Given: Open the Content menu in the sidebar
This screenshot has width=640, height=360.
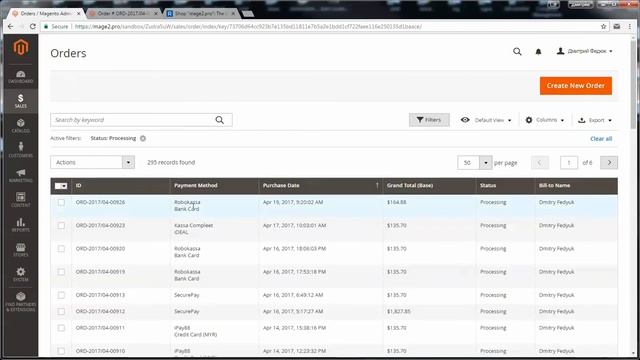Looking at the screenshot, I should click(x=21, y=200).
